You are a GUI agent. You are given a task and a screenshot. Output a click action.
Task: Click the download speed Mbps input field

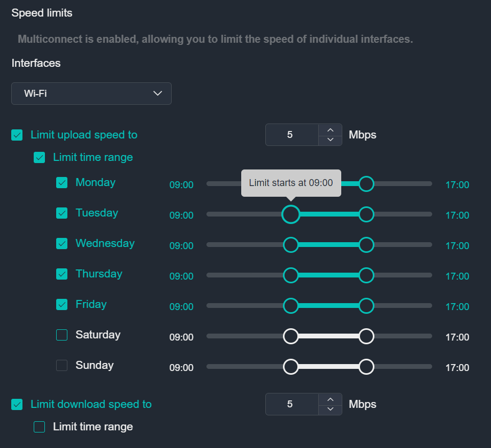(291, 404)
